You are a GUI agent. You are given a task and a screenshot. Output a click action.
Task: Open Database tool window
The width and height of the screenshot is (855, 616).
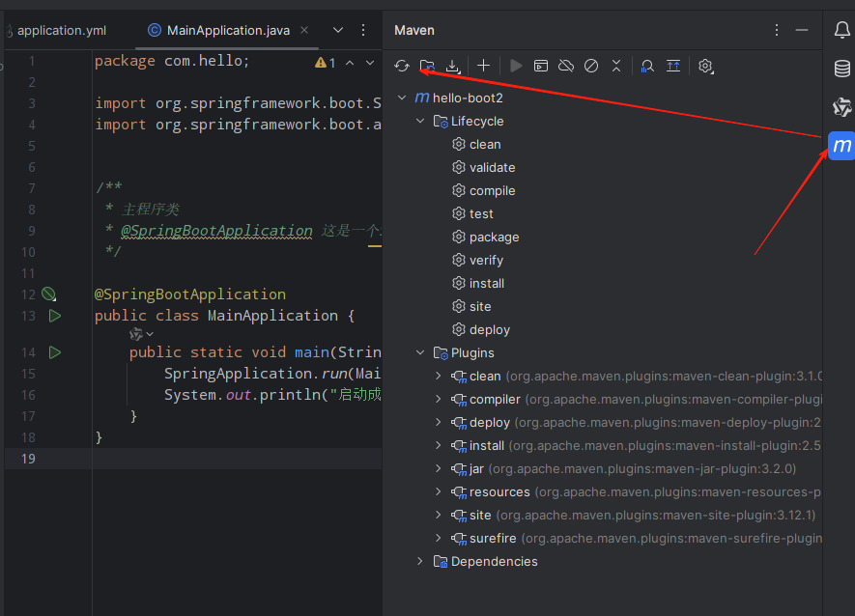[x=841, y=69]
